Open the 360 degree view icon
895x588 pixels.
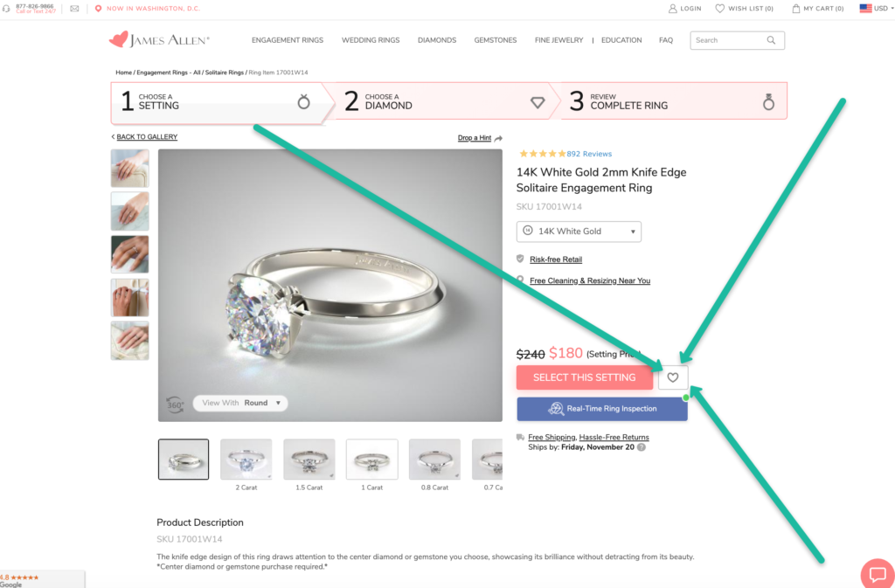pos(175,405)
